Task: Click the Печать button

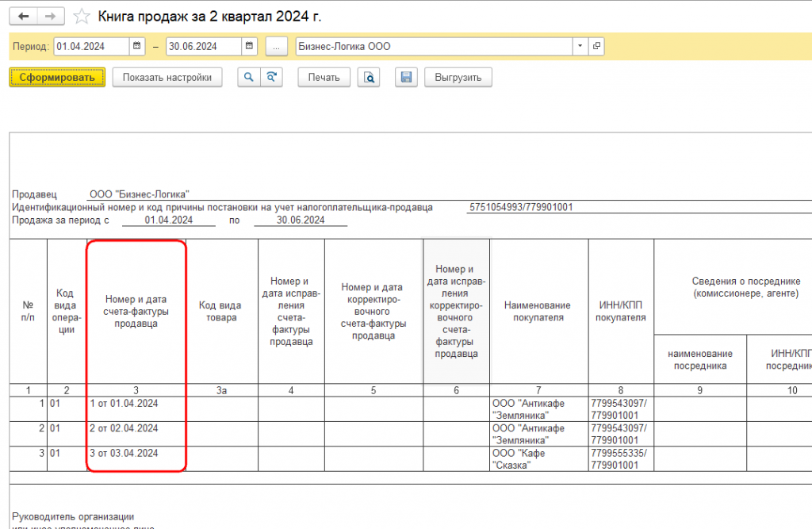Action: coord(324,77)
